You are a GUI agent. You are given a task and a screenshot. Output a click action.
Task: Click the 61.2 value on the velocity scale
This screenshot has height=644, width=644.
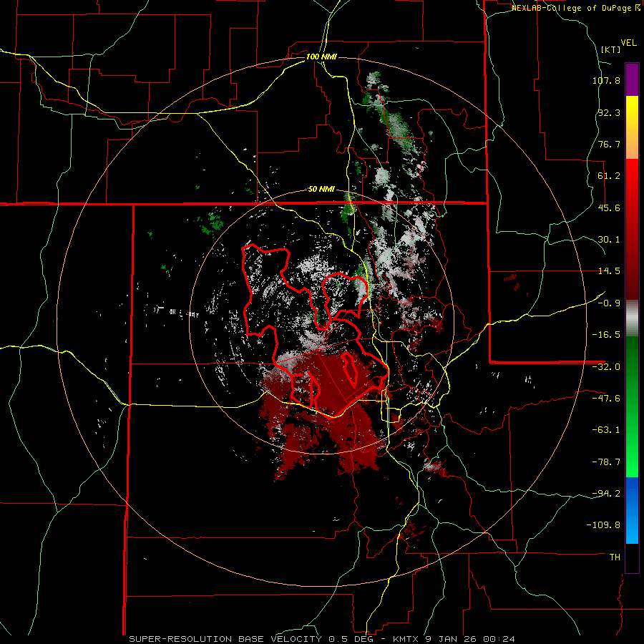[609, 176]
